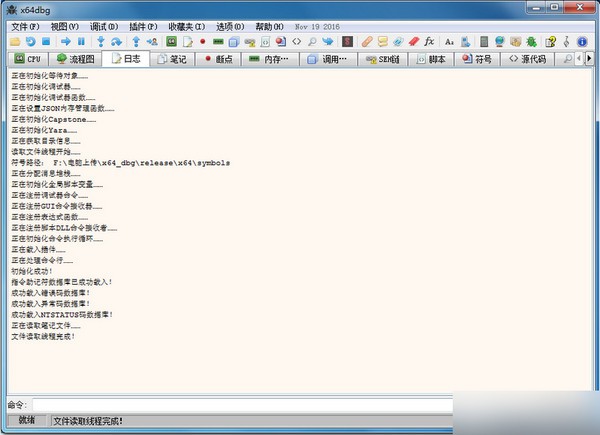Restart the debuggee with the circular arrow icon
The image size is (600, 435).
(31, 41)
